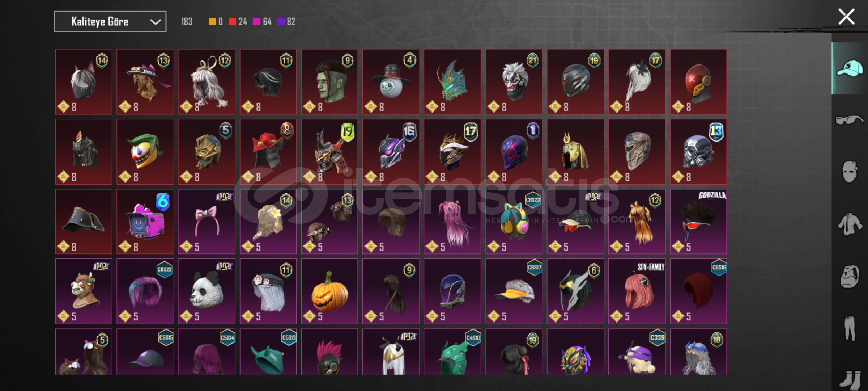Open the headwear cap category tab
This screenshot has width=868, height=391.
(850, 68)
